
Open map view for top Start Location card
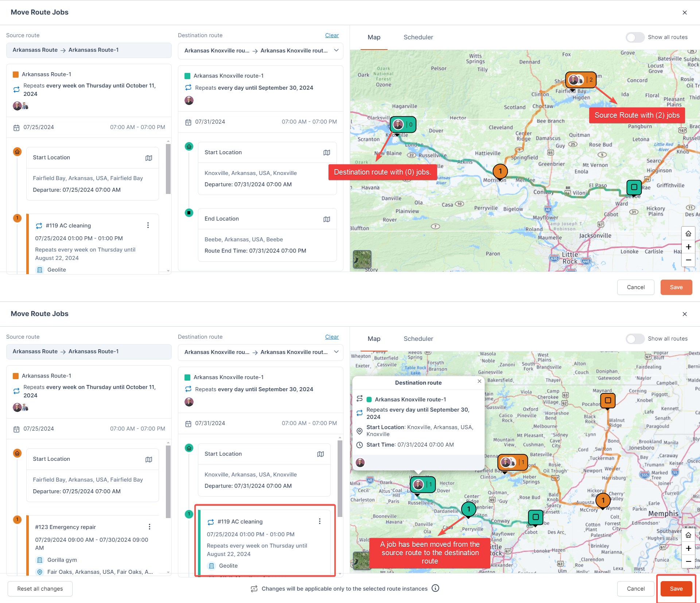point(149,158)
